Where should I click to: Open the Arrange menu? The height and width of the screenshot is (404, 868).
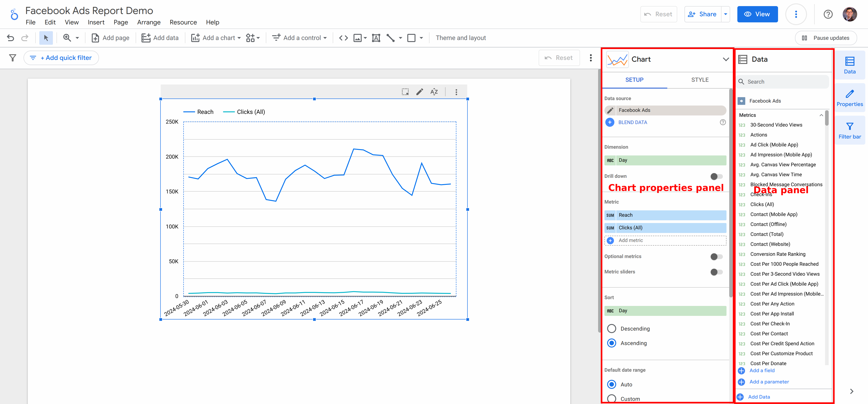(x=149, y=22)
